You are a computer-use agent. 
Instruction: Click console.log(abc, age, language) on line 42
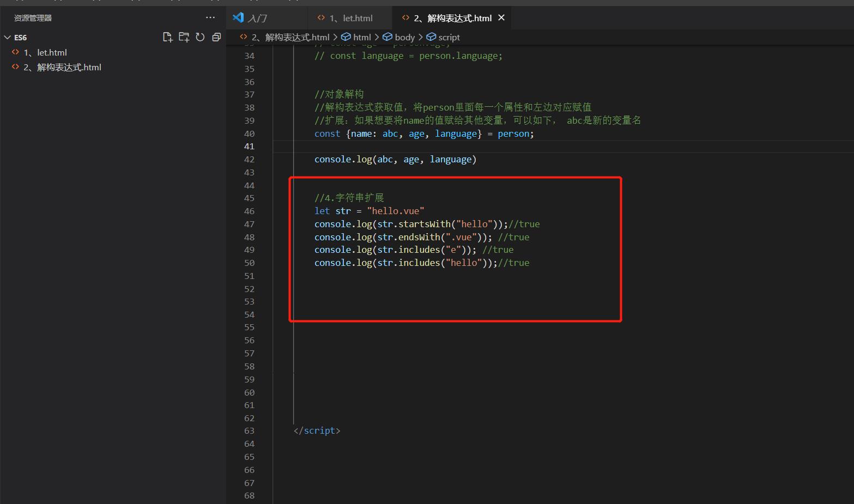tap(395, 159)
